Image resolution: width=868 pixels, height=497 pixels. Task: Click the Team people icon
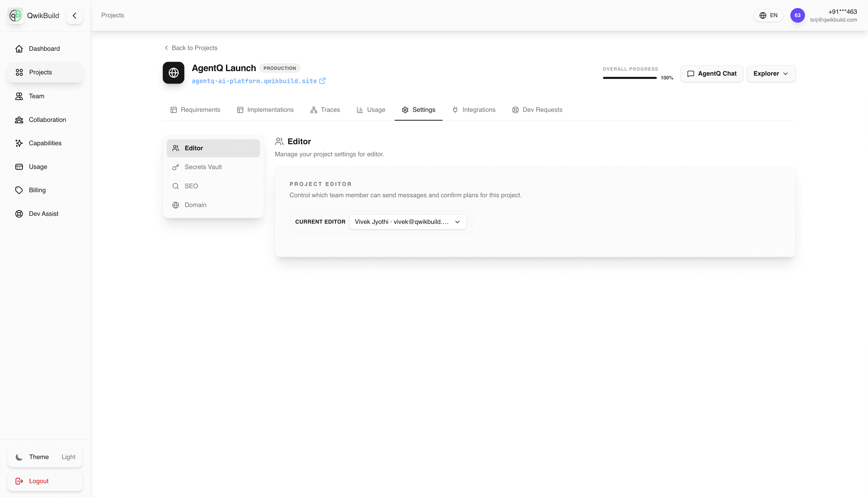point(19,96)
